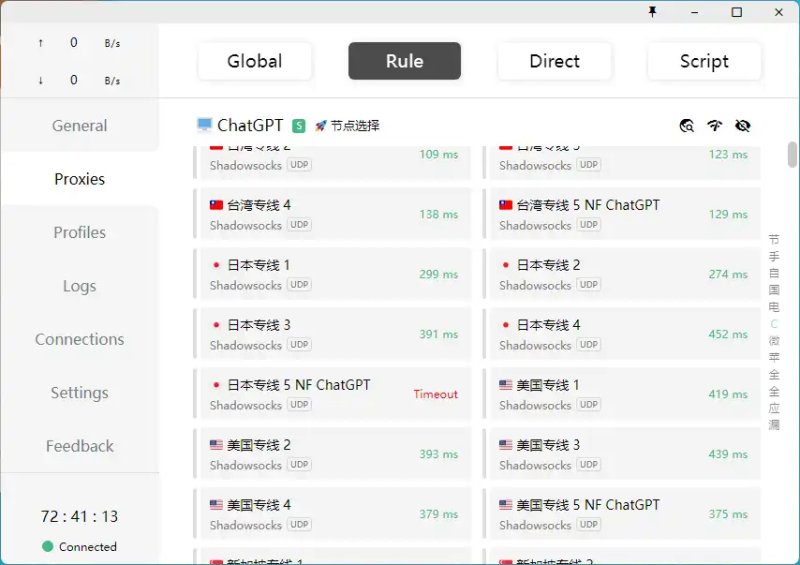Select 台湾专线 5 NF ChatGPT node
This screenshot has height=565, width=800.
coord(622,214)
